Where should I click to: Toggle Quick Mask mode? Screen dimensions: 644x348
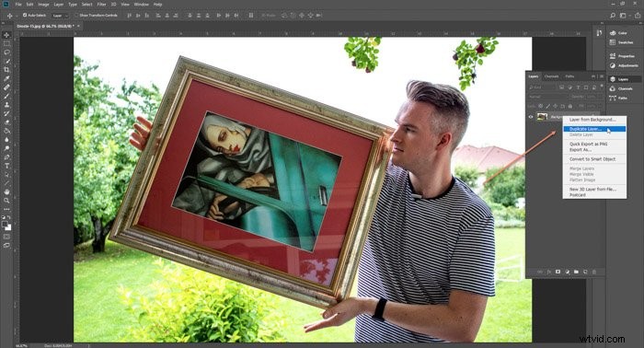point(6,237)
